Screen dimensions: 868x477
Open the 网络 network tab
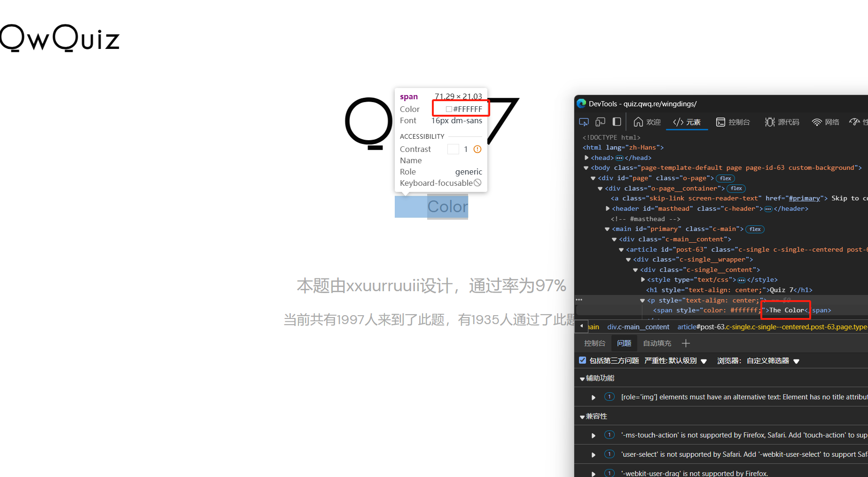825,122
